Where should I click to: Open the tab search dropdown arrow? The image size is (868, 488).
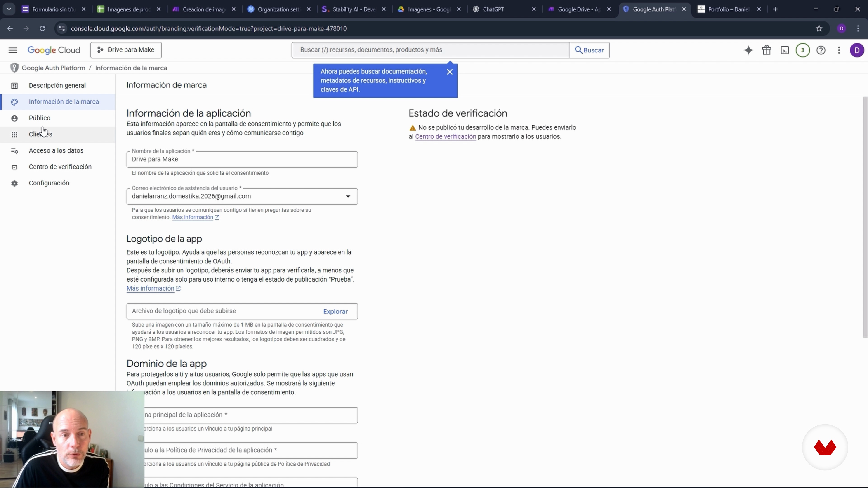[x=9, y=9]
